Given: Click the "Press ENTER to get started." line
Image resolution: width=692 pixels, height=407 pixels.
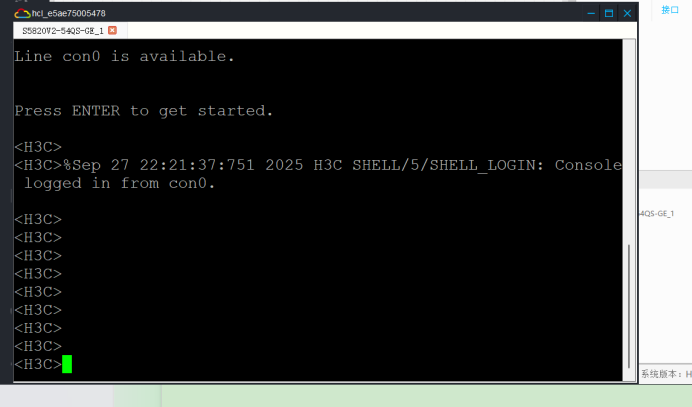Looking at the screenshot, I should pos(144,111).
